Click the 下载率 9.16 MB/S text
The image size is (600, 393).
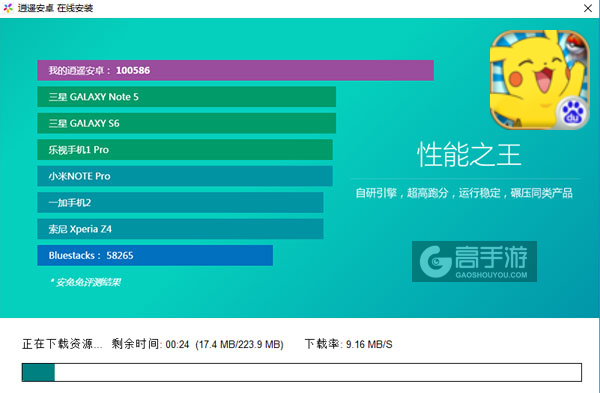click(349, 344)
